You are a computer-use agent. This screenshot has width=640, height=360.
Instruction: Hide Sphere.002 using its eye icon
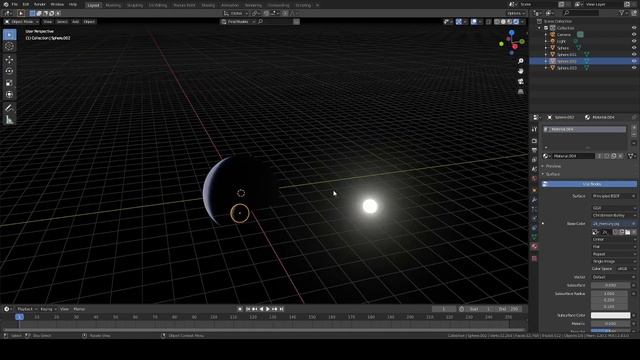(x=634, y=61)
